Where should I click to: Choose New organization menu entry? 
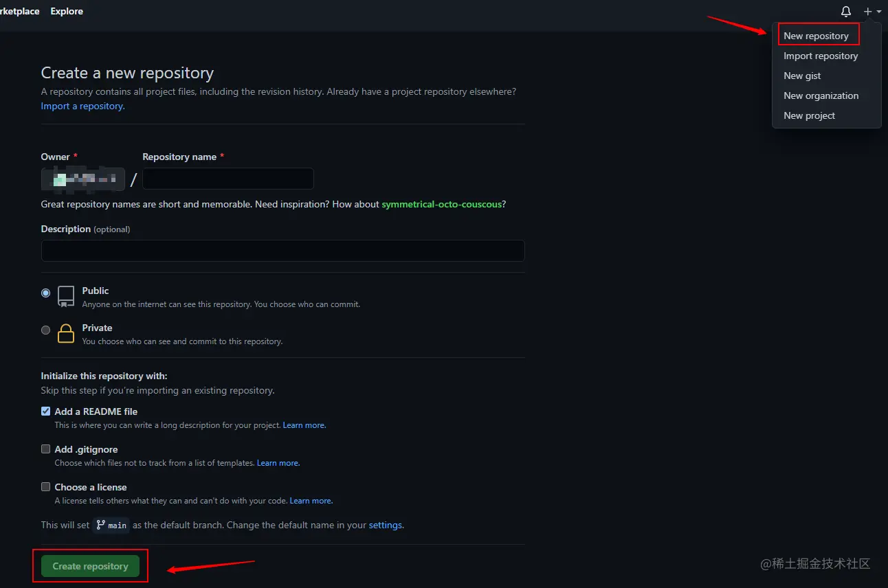coord(821,95)
